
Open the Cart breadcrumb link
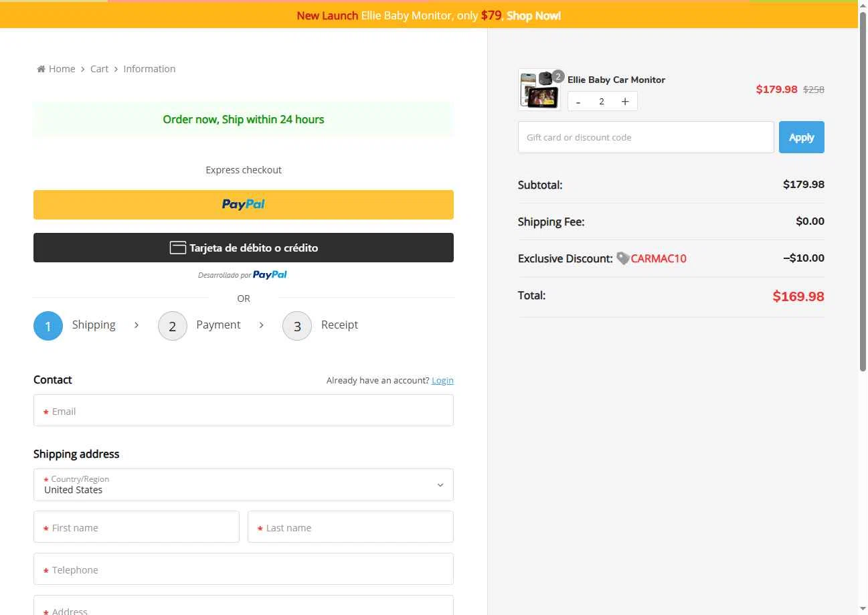99,69
